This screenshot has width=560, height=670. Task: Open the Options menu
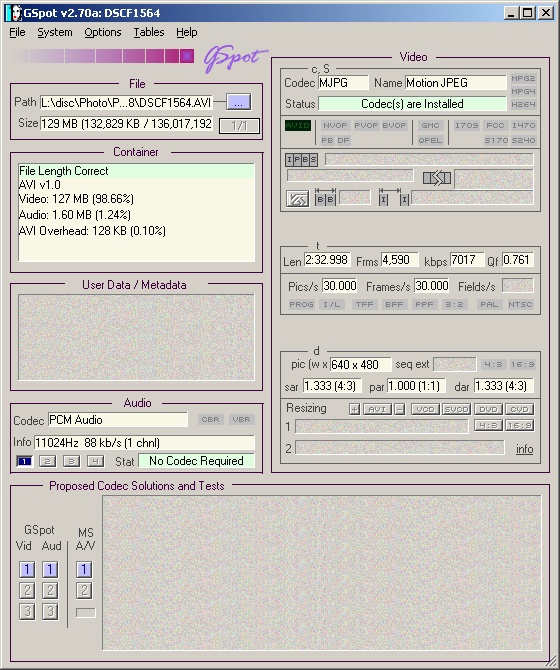pyautogui.click(x=103, y=32)
